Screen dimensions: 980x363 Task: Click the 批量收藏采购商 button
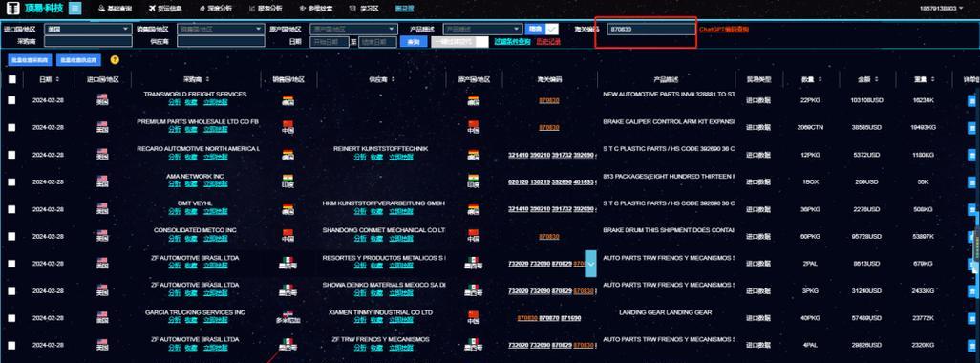click(x=30, y=60)
